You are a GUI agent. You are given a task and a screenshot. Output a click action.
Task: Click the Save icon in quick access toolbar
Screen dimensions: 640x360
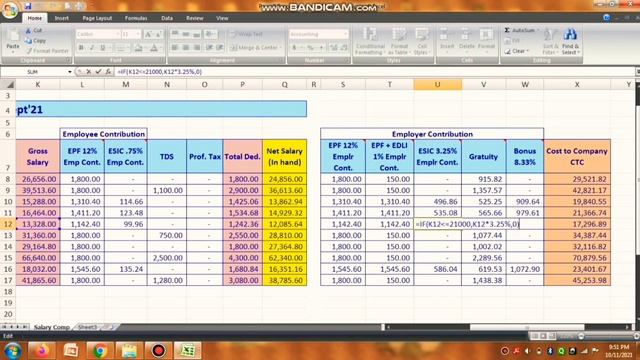click(28, 6)
